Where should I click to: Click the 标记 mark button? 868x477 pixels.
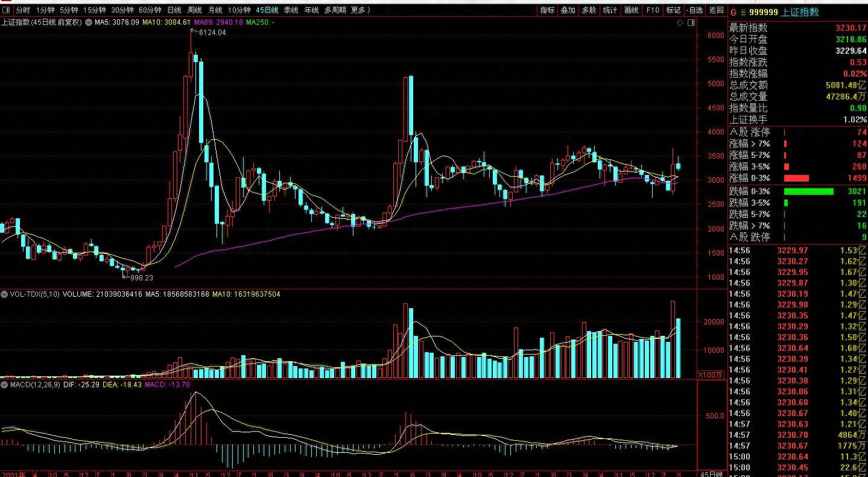pyautogui.click(x=673, y=10)
